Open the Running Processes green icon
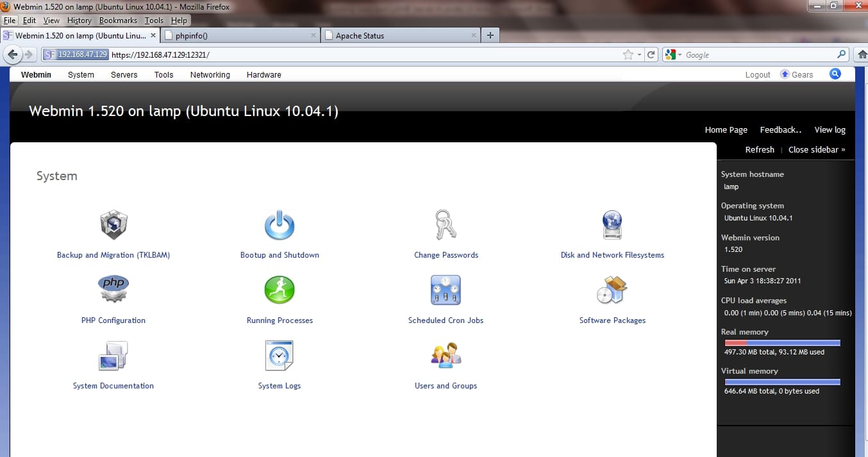The image size is (868, 457). click(x=280, y=290)
